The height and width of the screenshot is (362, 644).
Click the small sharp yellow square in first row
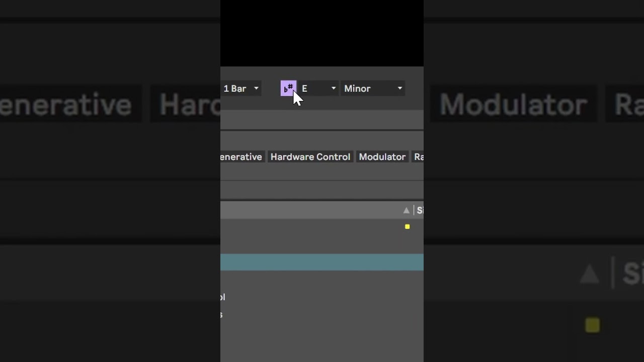408,227
